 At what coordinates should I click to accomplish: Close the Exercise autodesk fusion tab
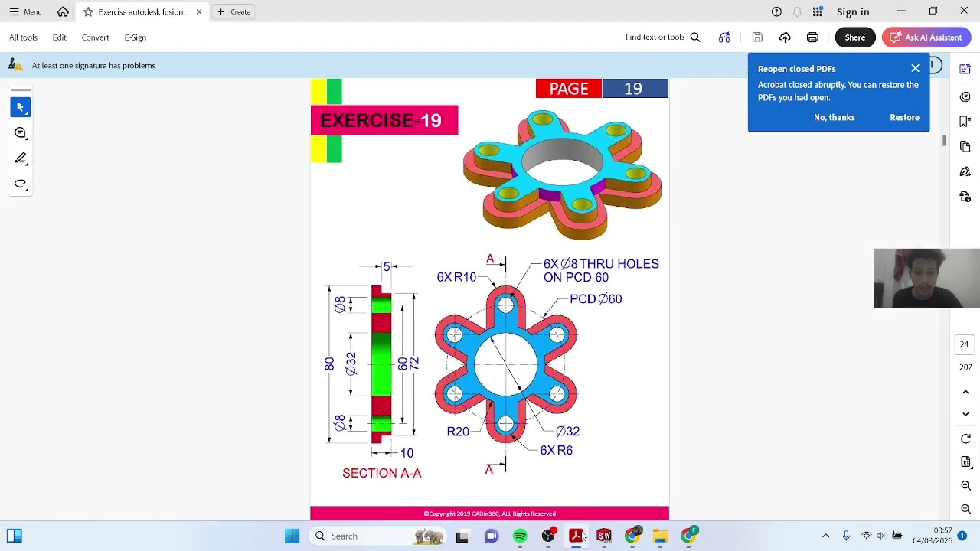[199, 11]
